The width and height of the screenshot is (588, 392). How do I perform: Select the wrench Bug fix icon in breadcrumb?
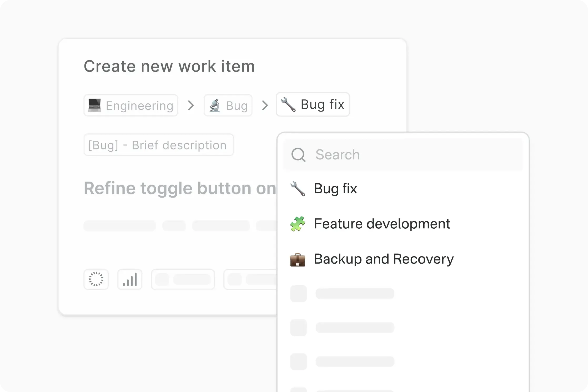(288, 104)
